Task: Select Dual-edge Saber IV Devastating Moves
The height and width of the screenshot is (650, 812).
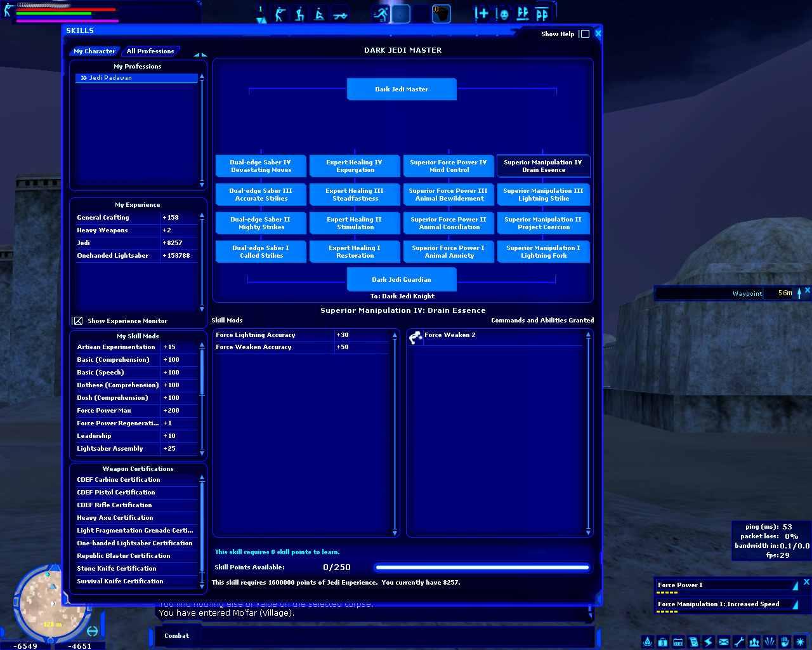Action: coord(261,166)
